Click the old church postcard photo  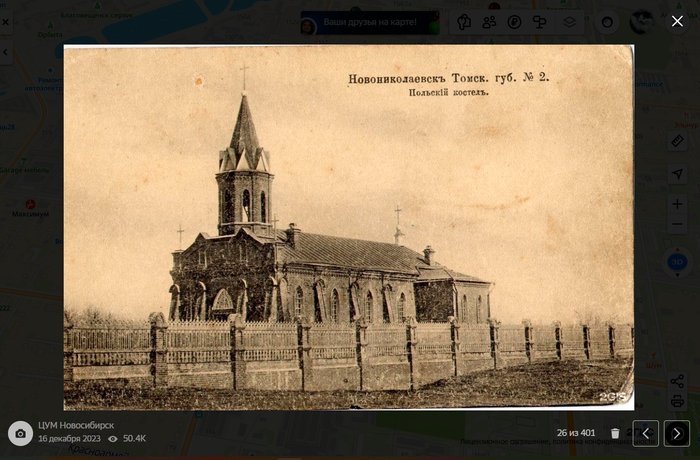[x=348, y=227]
